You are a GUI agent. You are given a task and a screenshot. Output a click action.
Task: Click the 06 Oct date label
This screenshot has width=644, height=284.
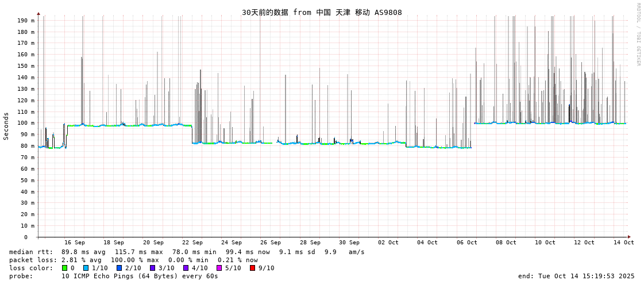[x=467, y=243]
